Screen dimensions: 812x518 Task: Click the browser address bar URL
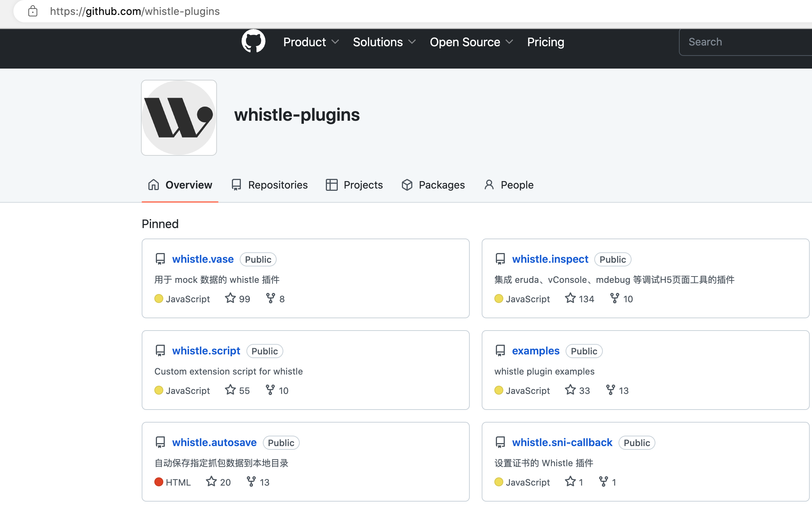coord(135,11)
